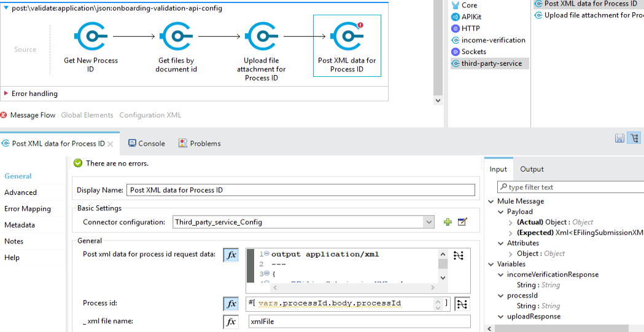
Task: Add new connector configuration with plus icon
Action: coord(448,222)
